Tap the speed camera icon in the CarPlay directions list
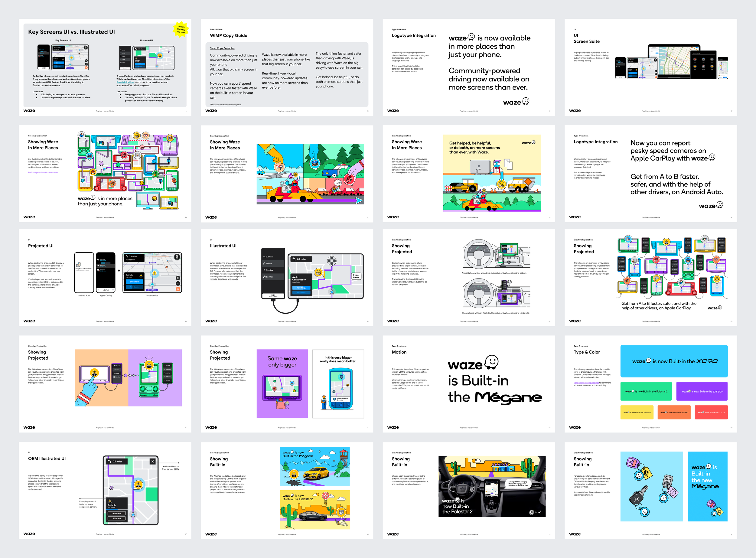The image size is (756, 558). click(264, 277)
